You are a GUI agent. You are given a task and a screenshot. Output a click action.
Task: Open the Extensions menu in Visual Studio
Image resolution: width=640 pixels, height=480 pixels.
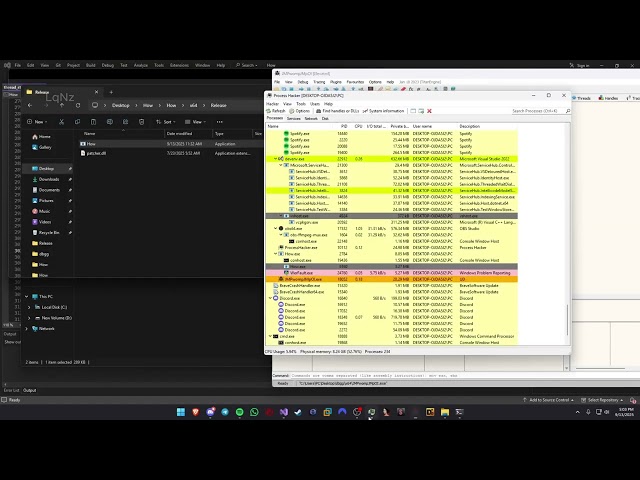point(179,65)
